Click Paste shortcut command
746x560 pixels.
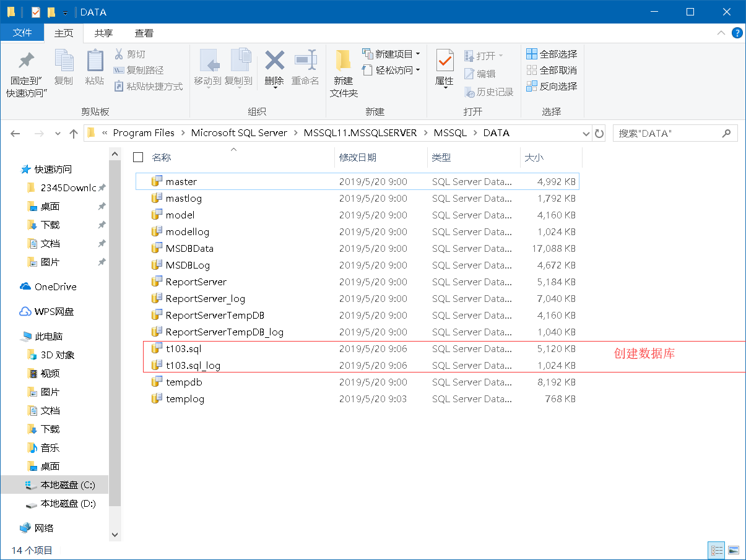[149, 86]
